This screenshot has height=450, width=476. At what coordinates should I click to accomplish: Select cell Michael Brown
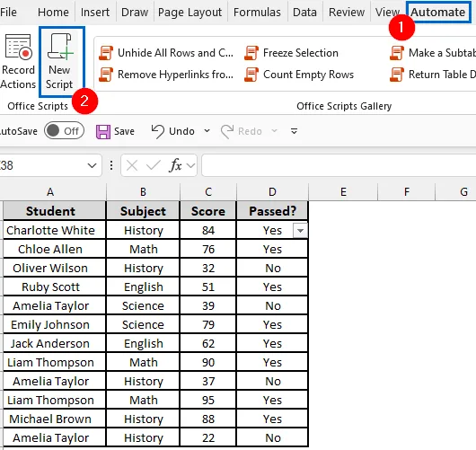pyautogui.click(x=55, y=419)
